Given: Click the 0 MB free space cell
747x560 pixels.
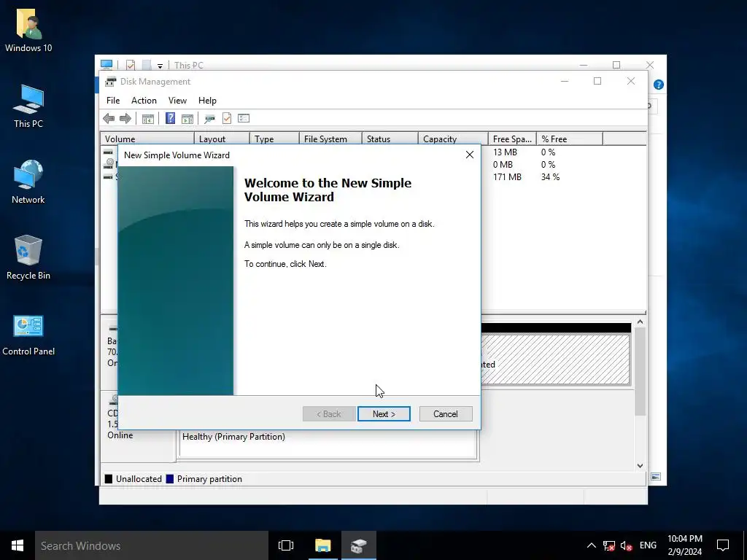Looking at the screenshot, I should pos(503,164).
